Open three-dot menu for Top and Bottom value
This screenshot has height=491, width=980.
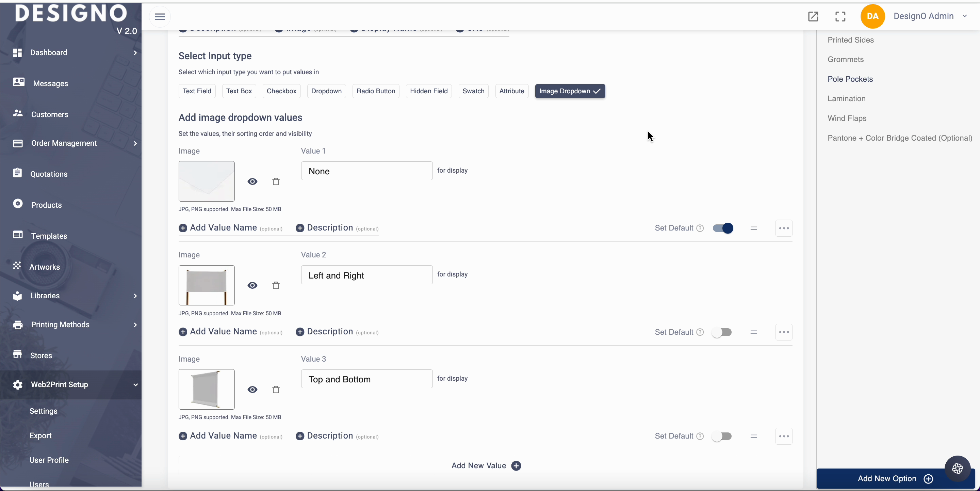click(784, 436)
